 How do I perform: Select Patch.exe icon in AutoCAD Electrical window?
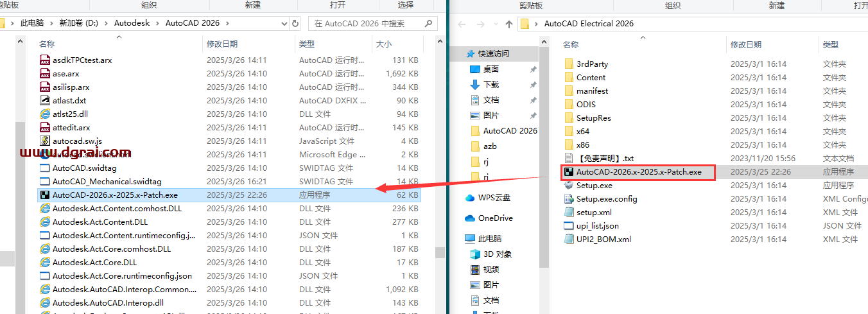click(x=569, y=171)
